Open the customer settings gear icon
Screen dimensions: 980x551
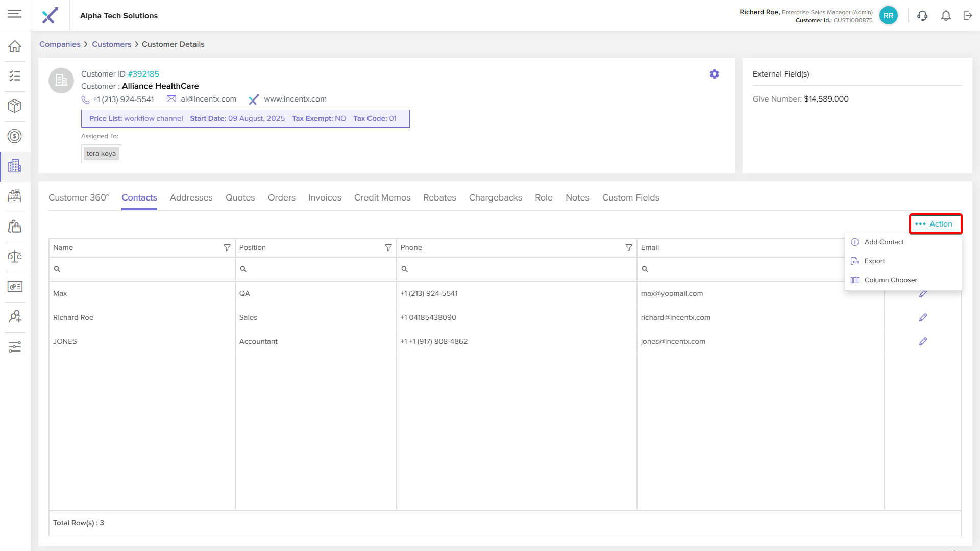[714, 74]
